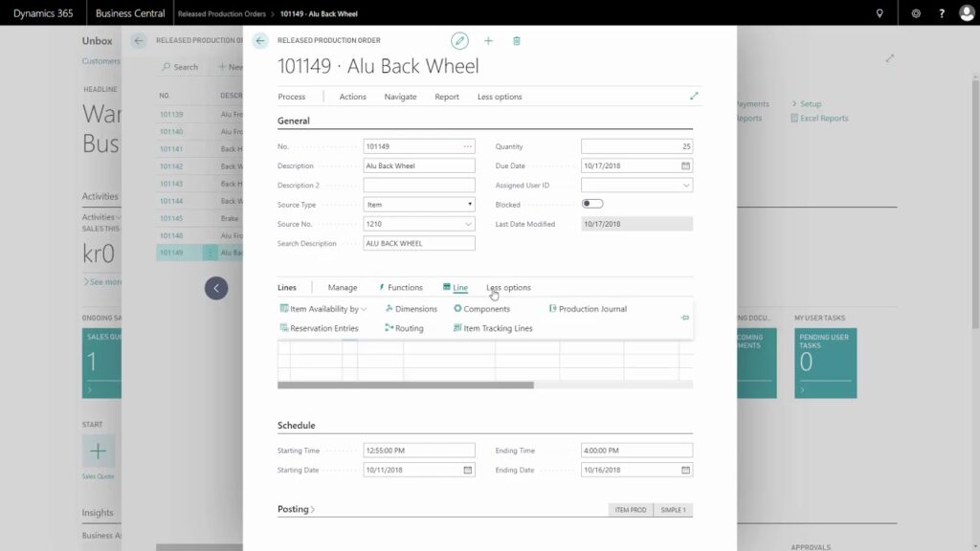Open Tell Me lightbulb search

tap(880, 13)
